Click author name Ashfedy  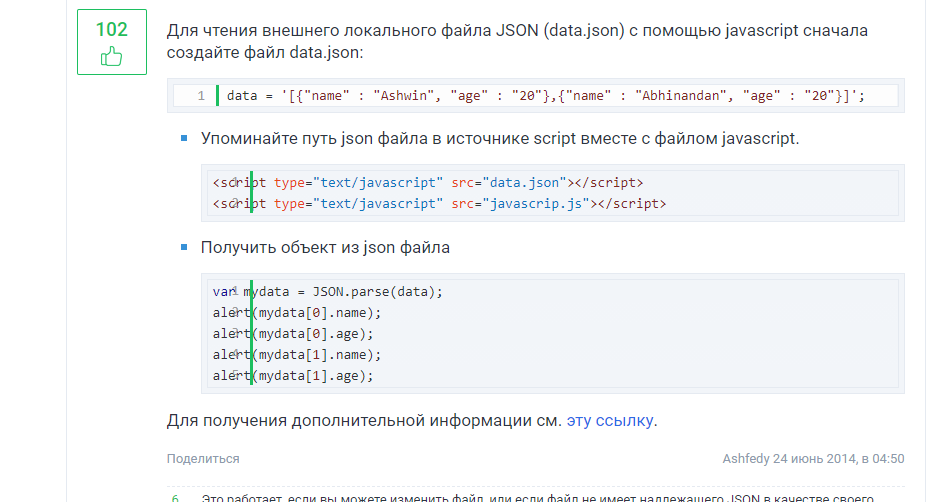click(746, 459)
